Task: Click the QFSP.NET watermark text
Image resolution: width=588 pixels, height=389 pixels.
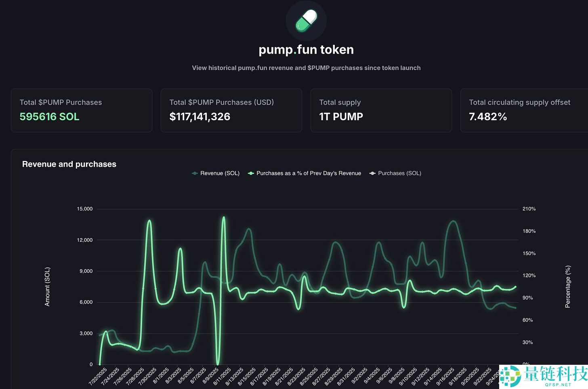Action: coord(558,385)
